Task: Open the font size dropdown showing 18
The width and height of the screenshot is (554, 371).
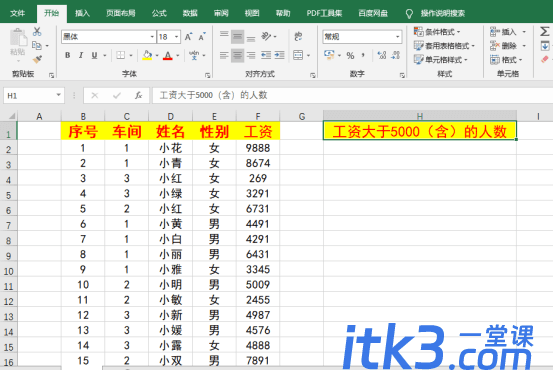Action: tap(176, 37)
